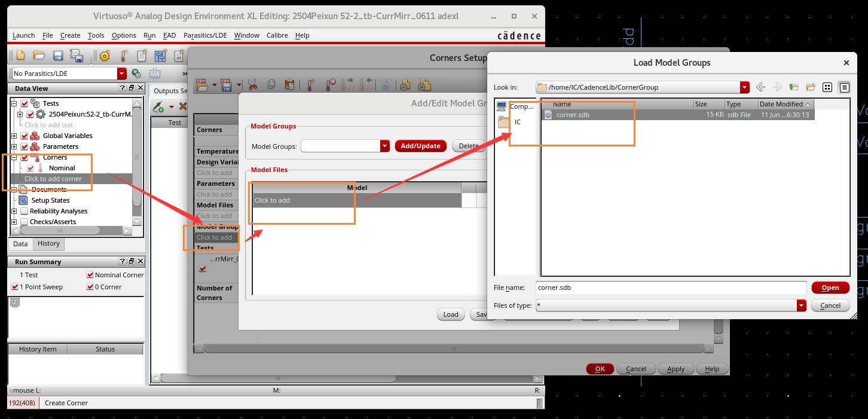Click the File name input field
868x419 pixels.
671,288
